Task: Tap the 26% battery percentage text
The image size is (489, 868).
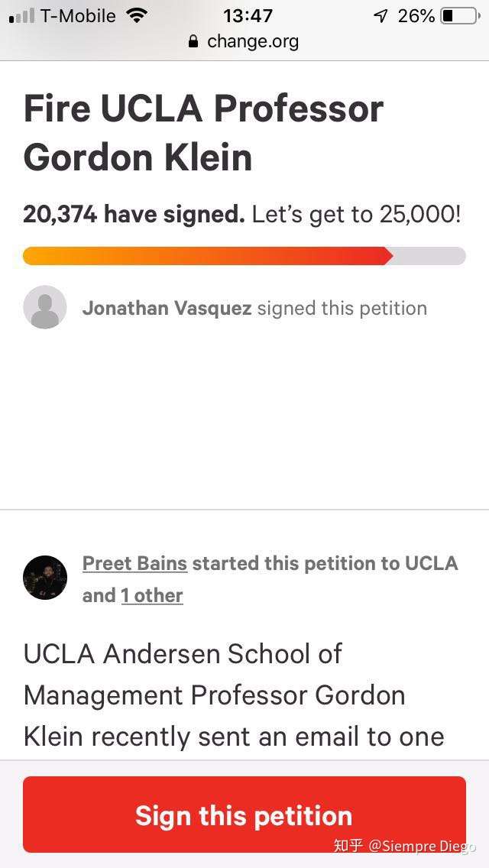Action: click(416, 16)
